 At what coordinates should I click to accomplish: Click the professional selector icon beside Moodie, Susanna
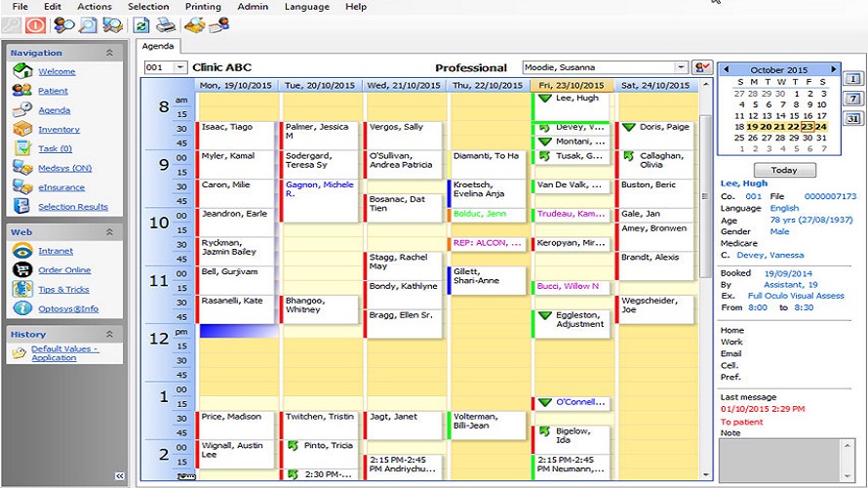click(x=701, y=67)
